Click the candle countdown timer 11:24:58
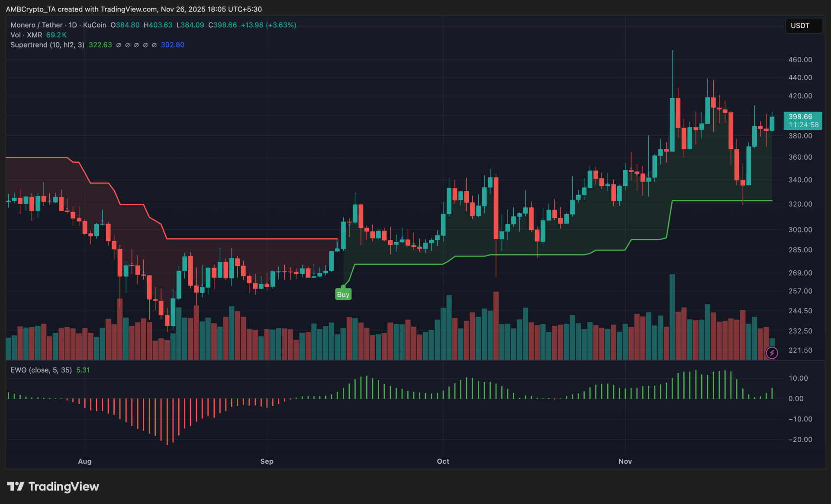This screenshot has width=831, height=504. (x=803, y=125)
